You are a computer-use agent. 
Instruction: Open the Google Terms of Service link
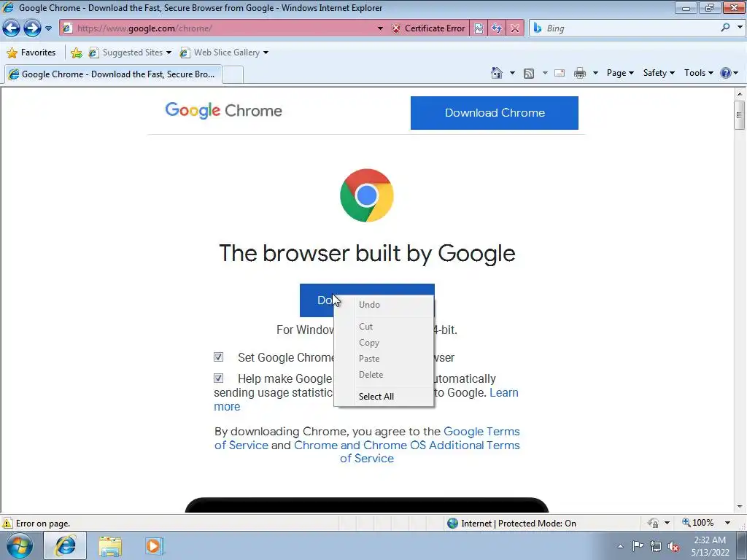(x=481, y=432)
